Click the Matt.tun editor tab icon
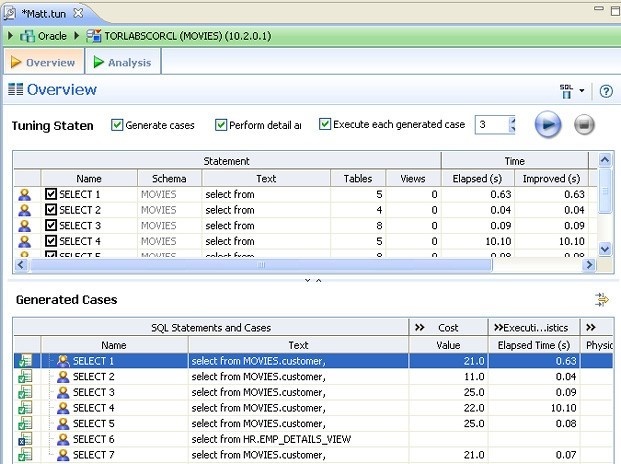The width and height of the screenshot is (621, 464). (x=10, y=13)
